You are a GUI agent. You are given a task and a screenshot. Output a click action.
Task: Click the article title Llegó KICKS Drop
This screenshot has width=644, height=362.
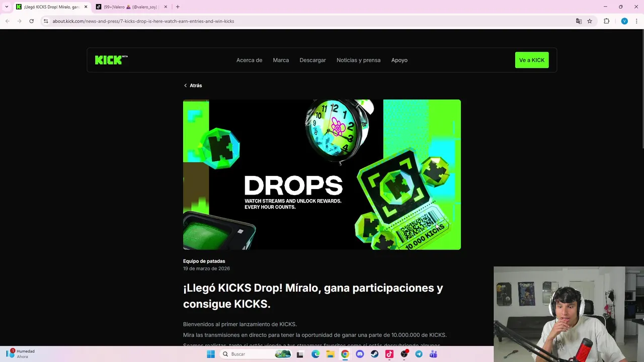tap(313, 296)
